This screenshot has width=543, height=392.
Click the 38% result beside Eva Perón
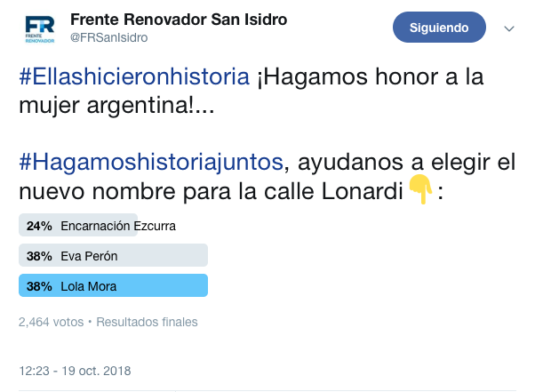point(39,256)
